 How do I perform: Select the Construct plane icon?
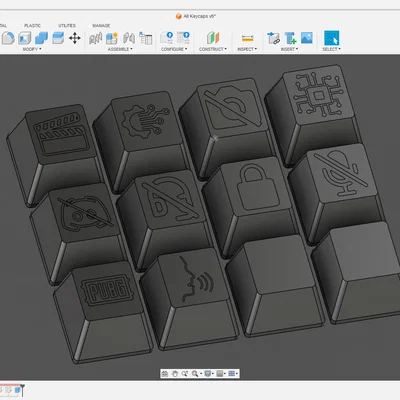click(213, 38)
